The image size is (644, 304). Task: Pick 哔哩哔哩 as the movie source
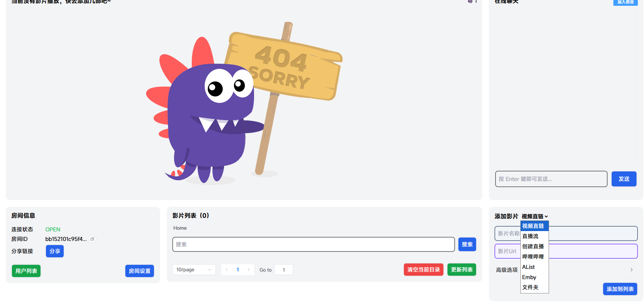coord(533,257)
